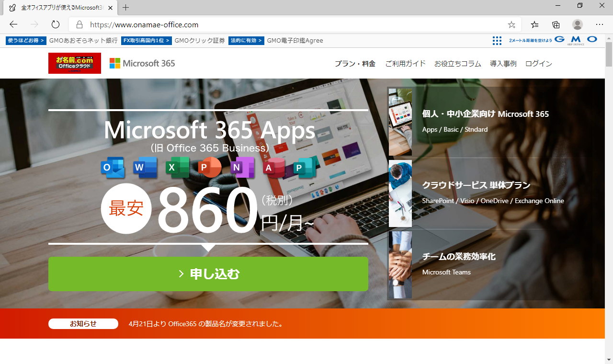
Task: Click thumbnail beside クラウドサービス 単体プラン
Action: (x=400, y=193)
